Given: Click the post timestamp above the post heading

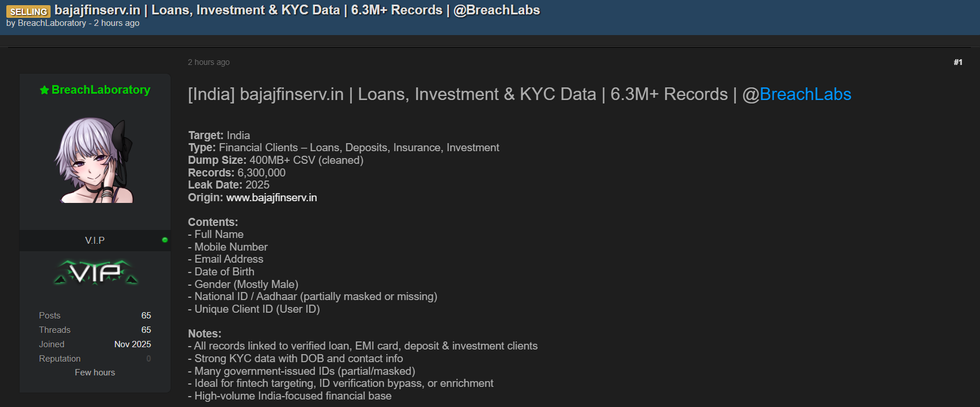Looking at the screenshot, I should click(209, 62).
